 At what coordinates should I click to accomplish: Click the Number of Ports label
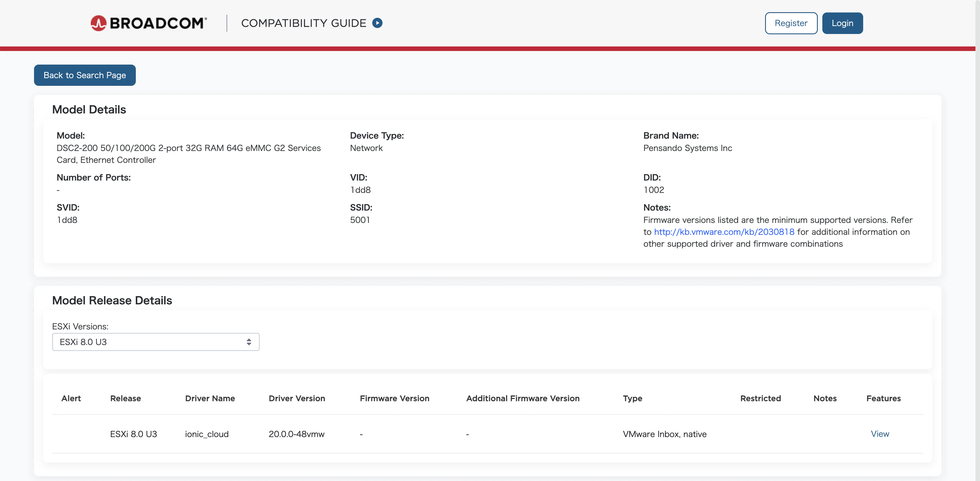94,177
